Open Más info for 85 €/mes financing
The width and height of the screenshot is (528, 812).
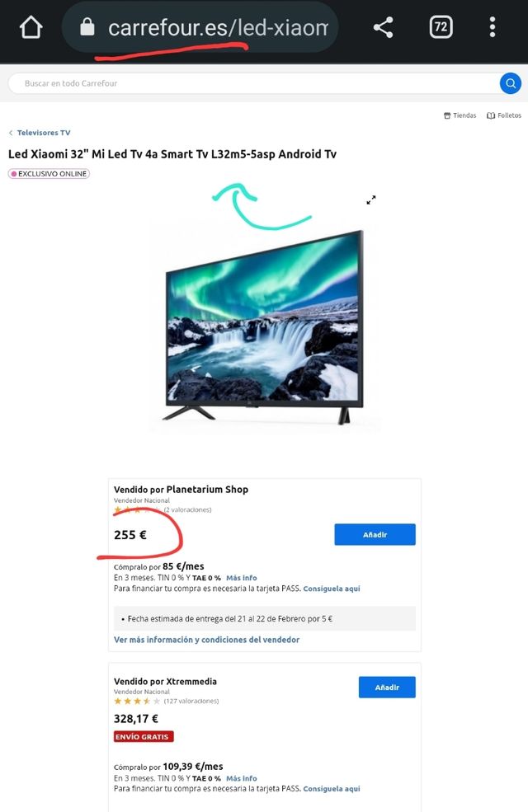(x=242, y=578)
